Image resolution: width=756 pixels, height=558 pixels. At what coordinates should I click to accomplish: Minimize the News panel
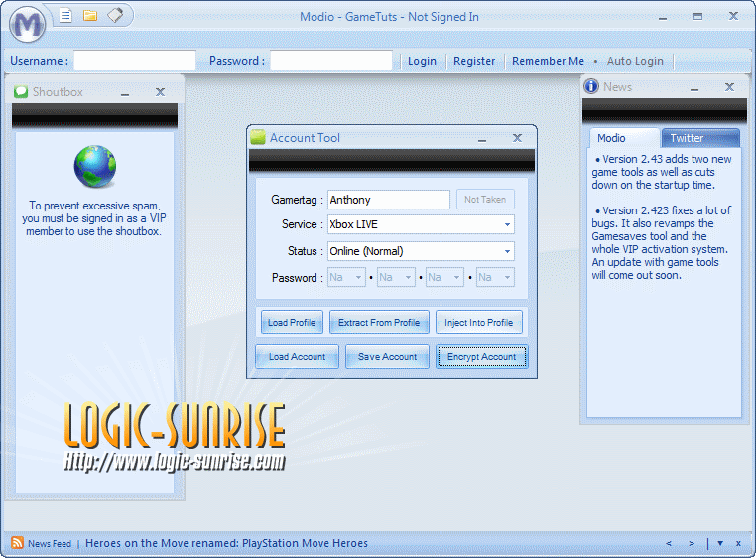(x=694, y=87)
